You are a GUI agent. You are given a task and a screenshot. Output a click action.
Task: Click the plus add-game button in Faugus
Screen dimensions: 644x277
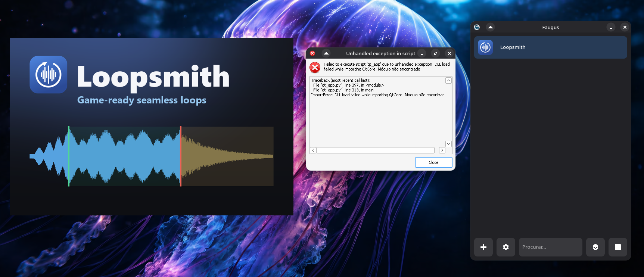(483, 247)
